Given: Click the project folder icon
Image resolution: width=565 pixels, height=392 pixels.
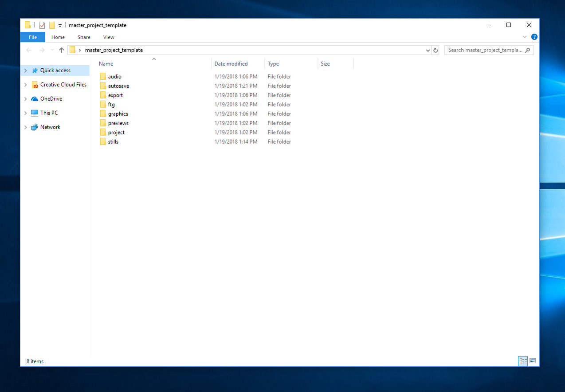Looking at the screenshot, I should [x=103, y=133].
